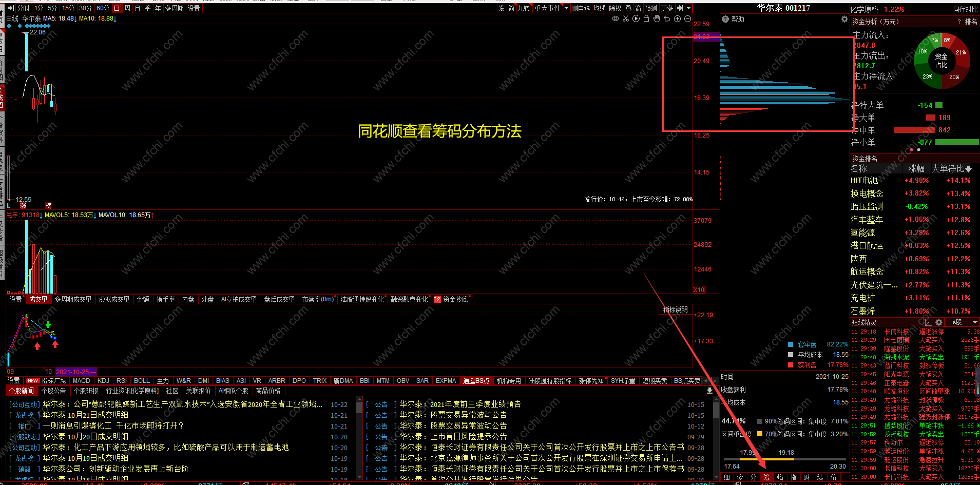
Task: Toggle the 发 option in chart toolbar
Action: [502, 8]
